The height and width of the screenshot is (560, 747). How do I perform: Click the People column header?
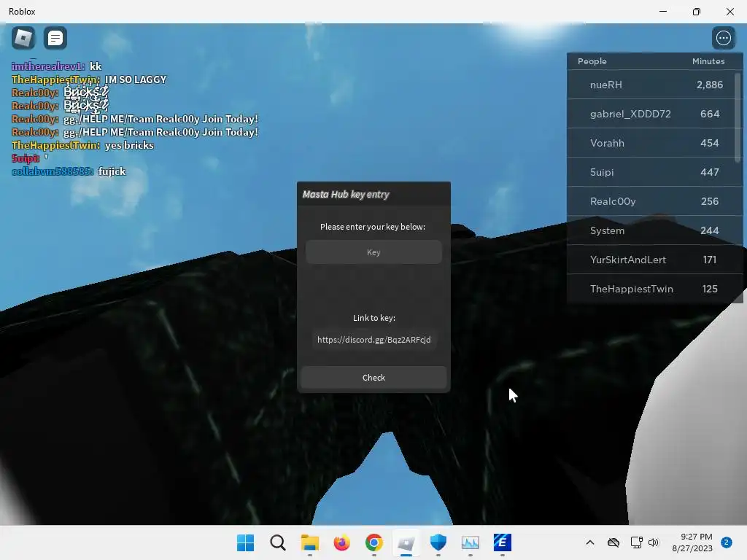tap(592, 61)
